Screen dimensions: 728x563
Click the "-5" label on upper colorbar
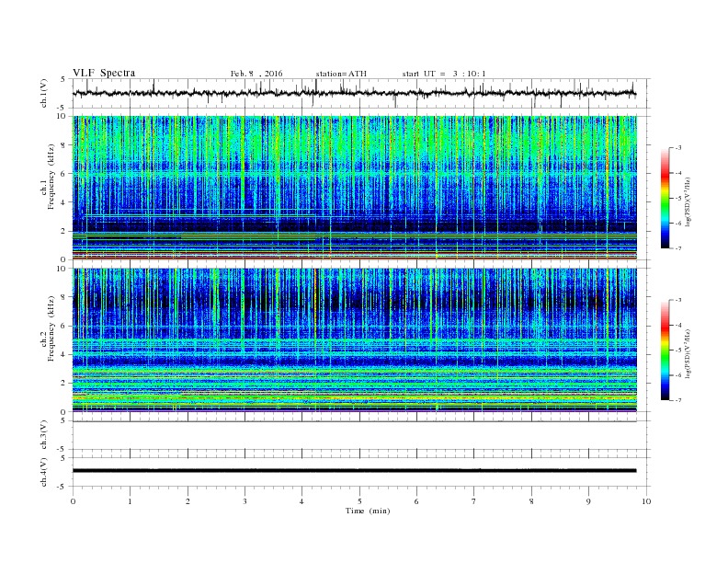point(678,198)
